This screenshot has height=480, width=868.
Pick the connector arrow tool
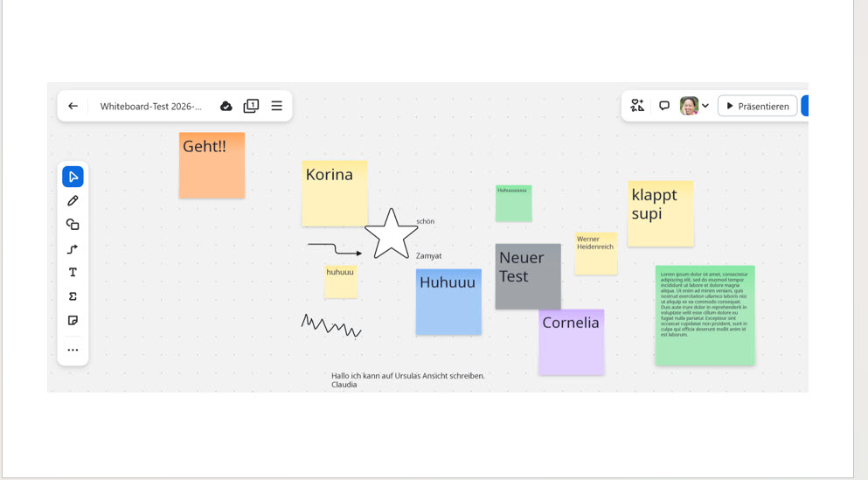point(73,249)
